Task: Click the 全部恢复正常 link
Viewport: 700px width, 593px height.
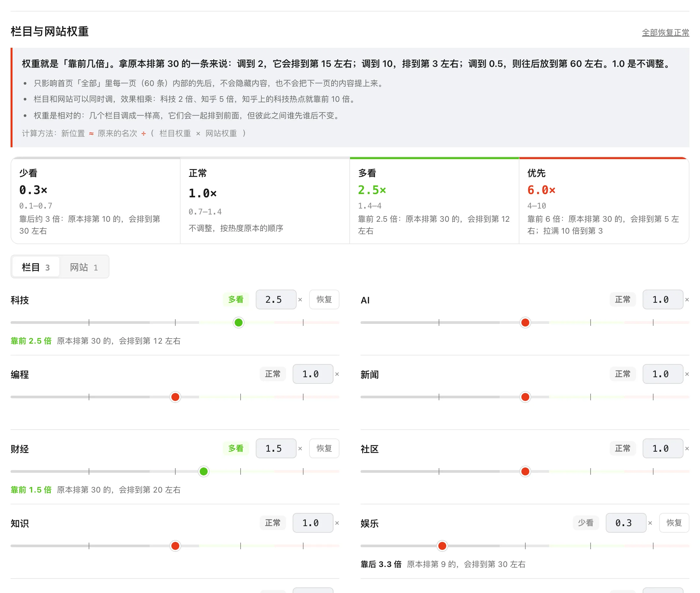Action: tap(665, 32)
